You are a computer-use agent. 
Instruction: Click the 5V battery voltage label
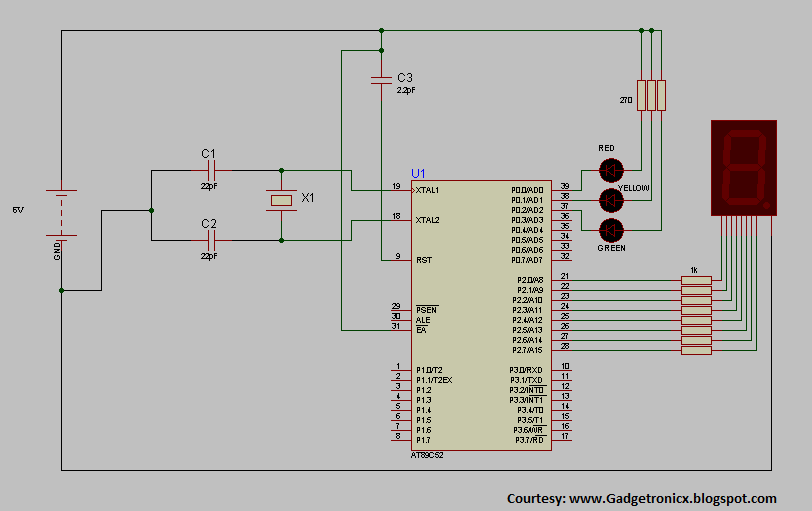pyautogui.click(x=18, y=210)
